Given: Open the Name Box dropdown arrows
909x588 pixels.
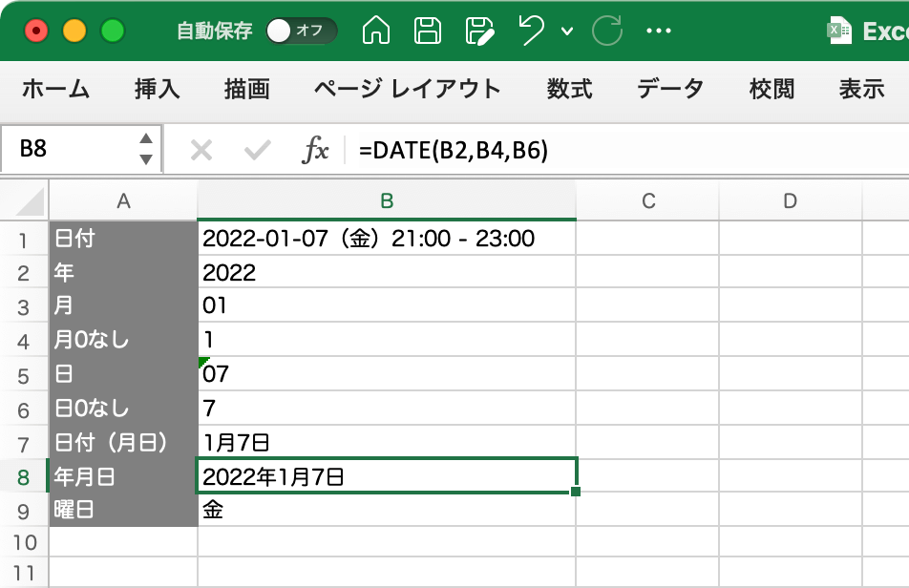Looking at the screenshot, I should [x=145, y=150].
